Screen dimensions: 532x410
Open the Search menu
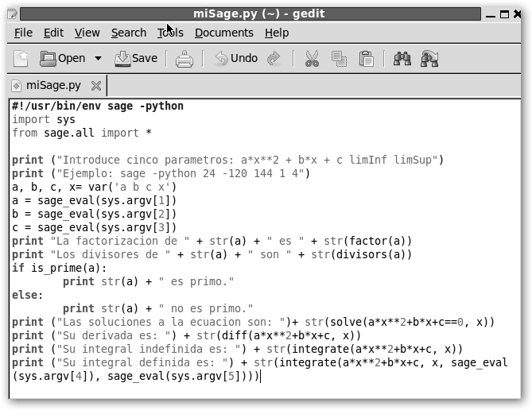128,33
